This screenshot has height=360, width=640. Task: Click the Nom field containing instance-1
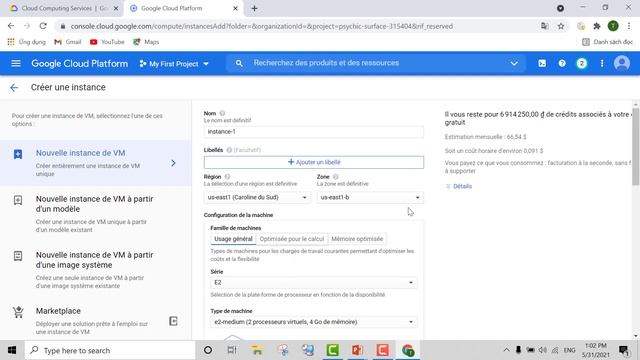click(313, 132)
